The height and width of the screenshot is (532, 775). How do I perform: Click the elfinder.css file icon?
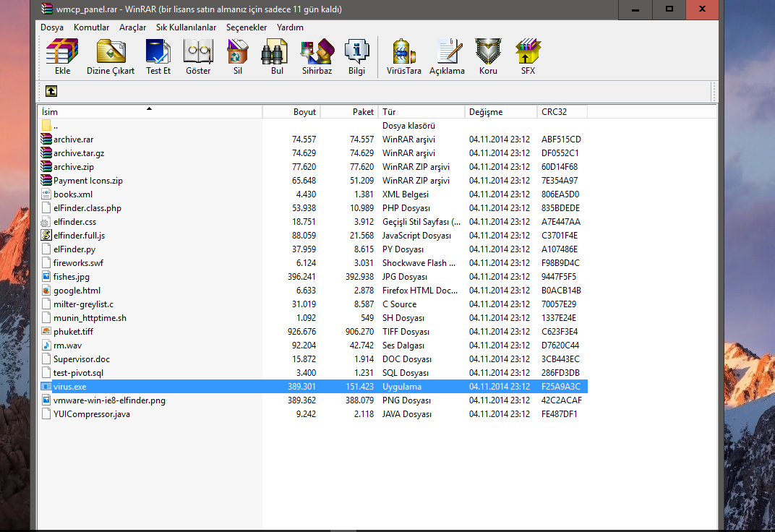[46, 222]
